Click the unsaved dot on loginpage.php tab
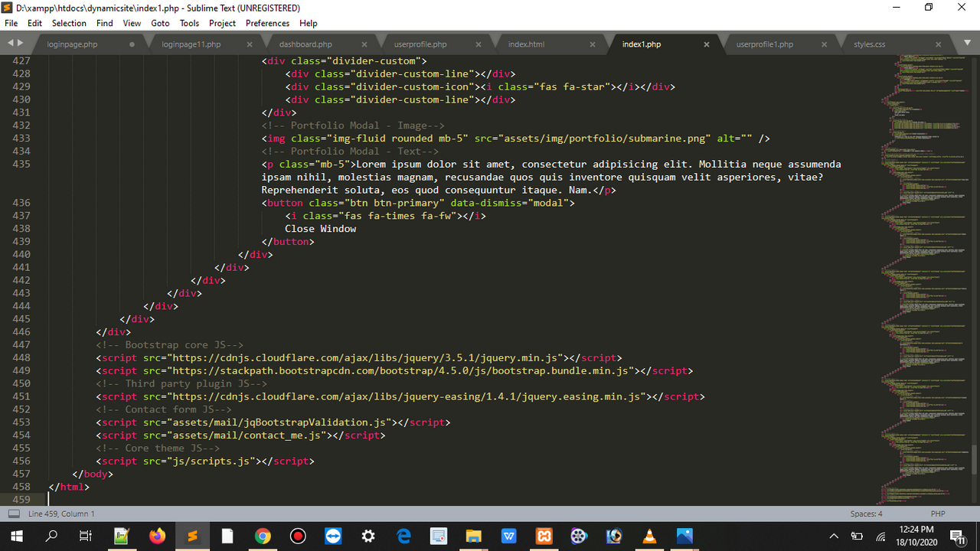 click(132, 44)
